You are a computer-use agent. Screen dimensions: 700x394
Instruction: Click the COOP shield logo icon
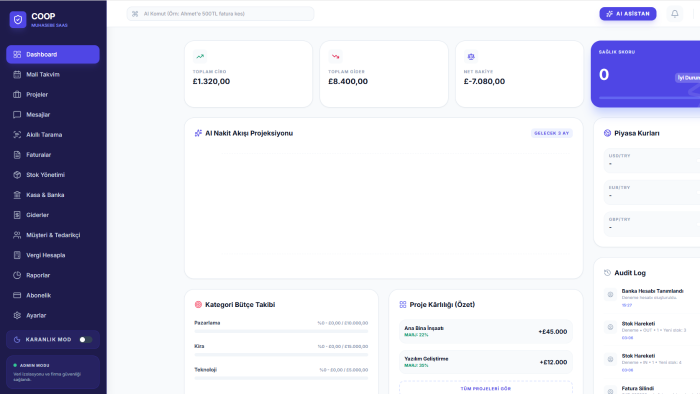(x=18, y=20)
